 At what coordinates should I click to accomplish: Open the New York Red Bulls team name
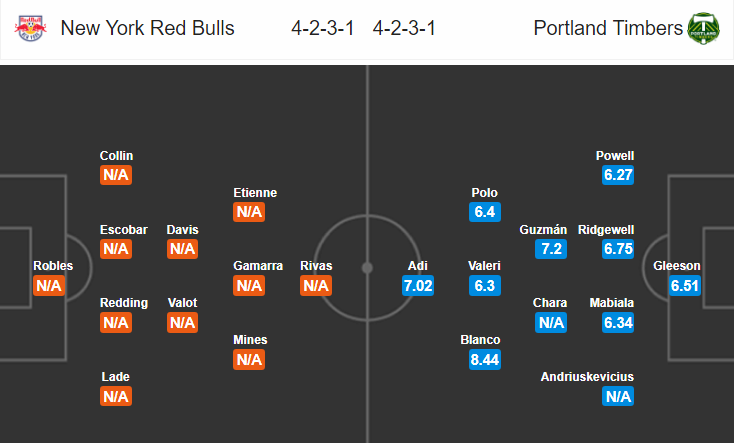pos(147,28)
